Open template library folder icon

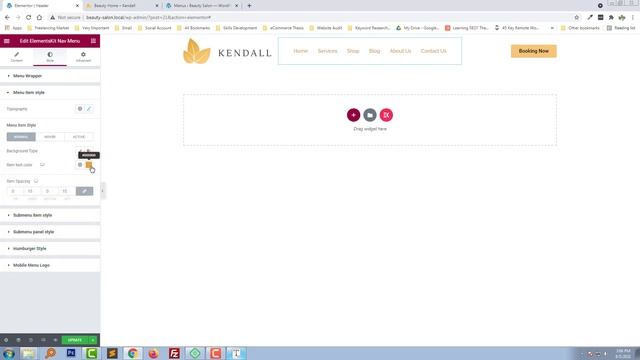[x=370, y=115]
